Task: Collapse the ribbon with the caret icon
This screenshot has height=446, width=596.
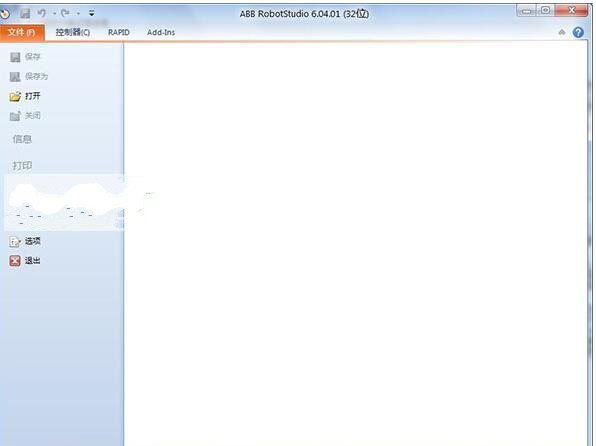Action: (x=562, y=32)
